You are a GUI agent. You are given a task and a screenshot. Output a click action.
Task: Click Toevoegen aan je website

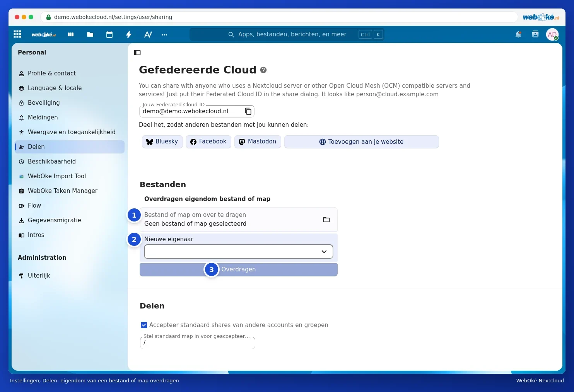(x=362, y=142)
